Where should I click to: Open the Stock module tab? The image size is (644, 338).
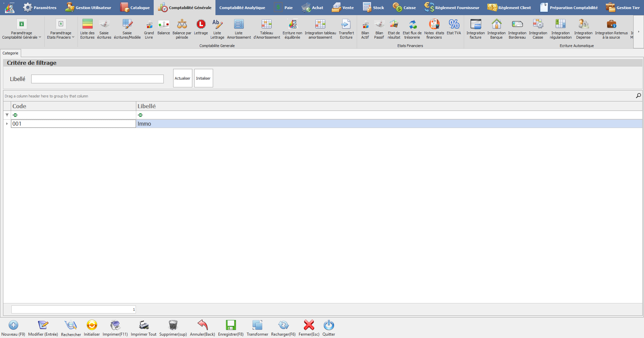(x=373, y=7)
